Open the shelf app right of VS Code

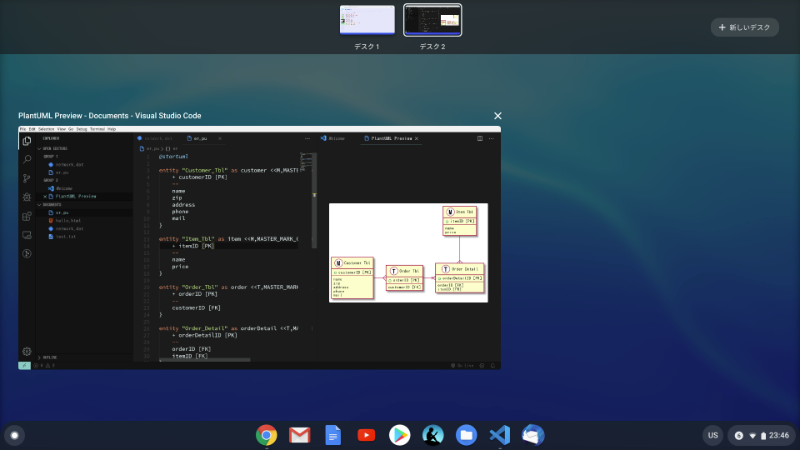tap(533, 435)
